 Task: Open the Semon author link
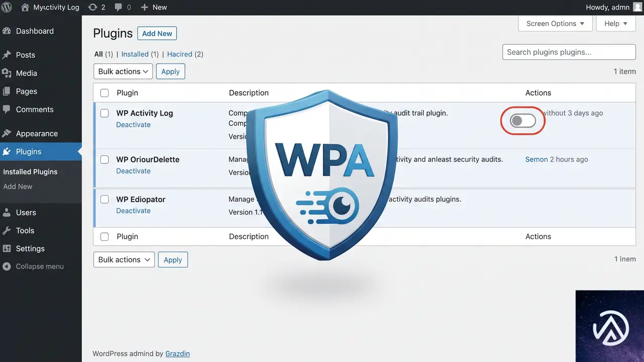(536, 159)
